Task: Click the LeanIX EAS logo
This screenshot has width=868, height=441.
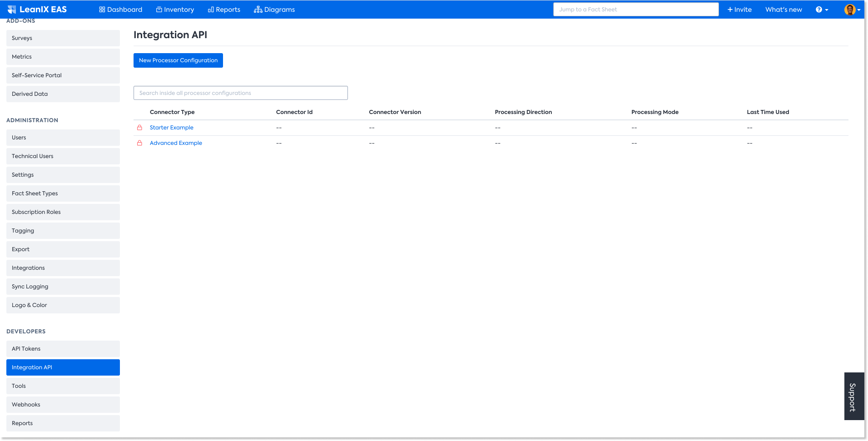Action: (37, 10)
